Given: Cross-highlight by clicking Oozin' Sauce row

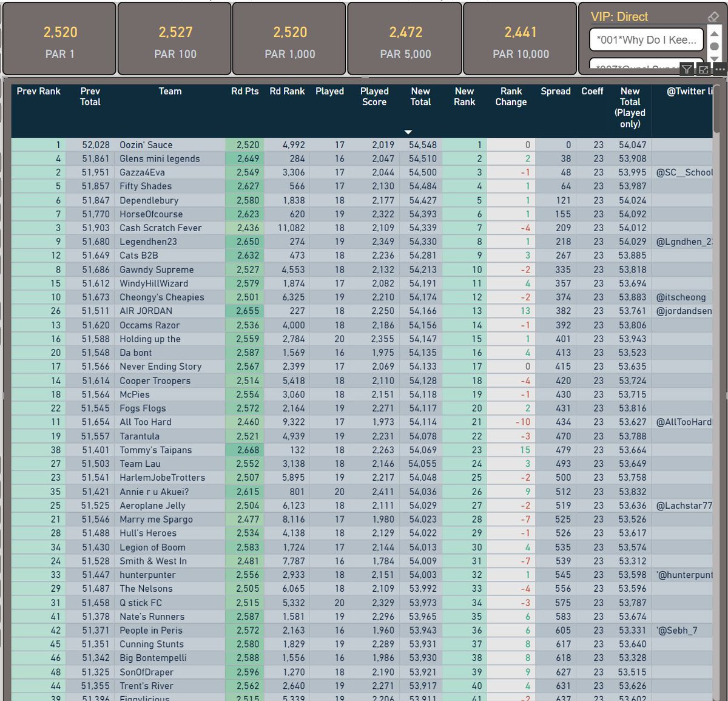Looking at the screenshot, I should coord(146,144).
